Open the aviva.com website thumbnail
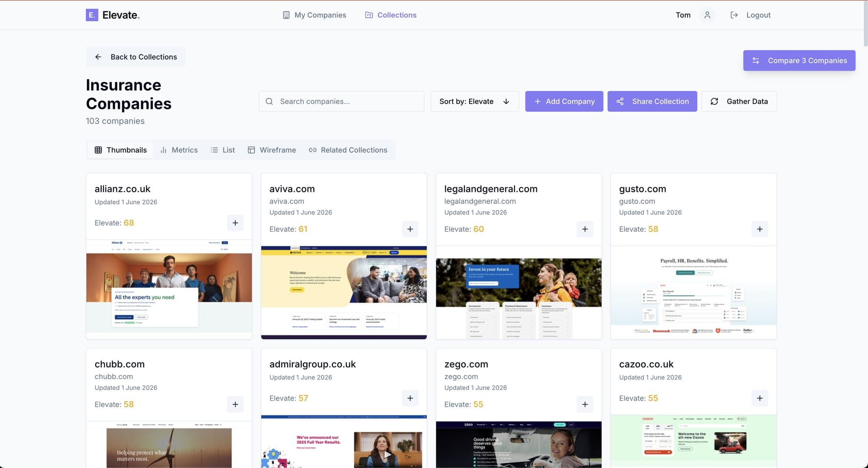Viewport: 868px width, 468px height. tap(344, 292)
